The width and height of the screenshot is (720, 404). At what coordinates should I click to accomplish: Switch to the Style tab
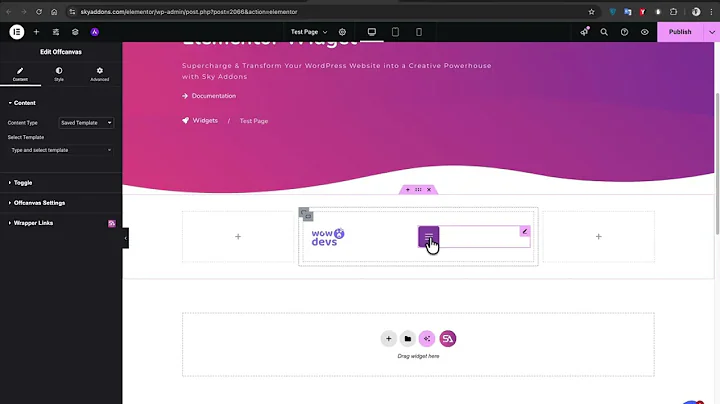[x=59, y=73]
